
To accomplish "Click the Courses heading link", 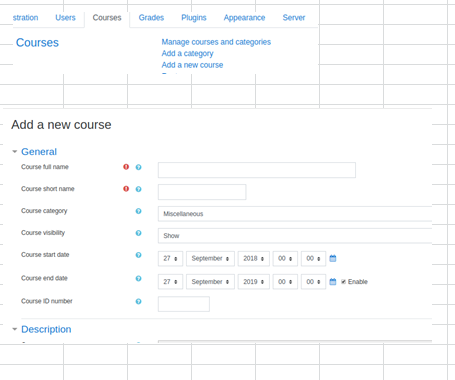I will (x=37, y=43).
